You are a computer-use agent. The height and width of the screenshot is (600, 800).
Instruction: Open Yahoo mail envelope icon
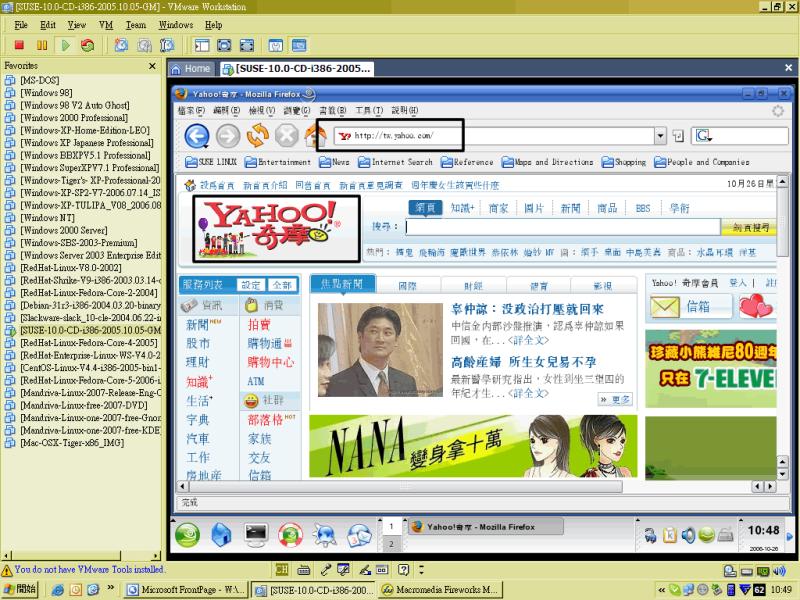point(665,307)
